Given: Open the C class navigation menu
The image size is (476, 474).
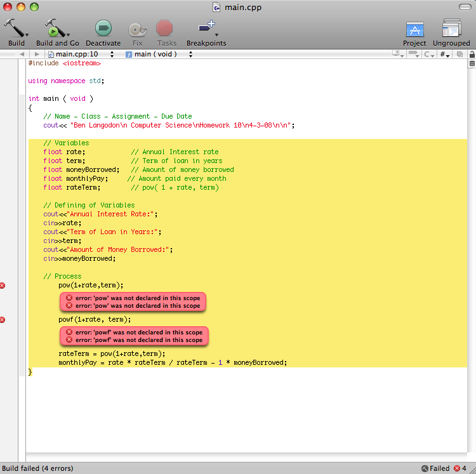Looking at the screenshot, I should coord(430,55).
